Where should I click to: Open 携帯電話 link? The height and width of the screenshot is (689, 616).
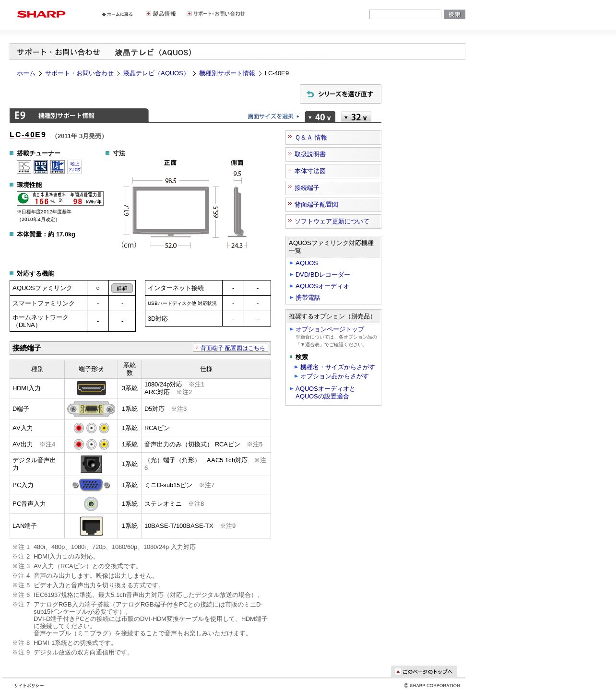point(308,298)
